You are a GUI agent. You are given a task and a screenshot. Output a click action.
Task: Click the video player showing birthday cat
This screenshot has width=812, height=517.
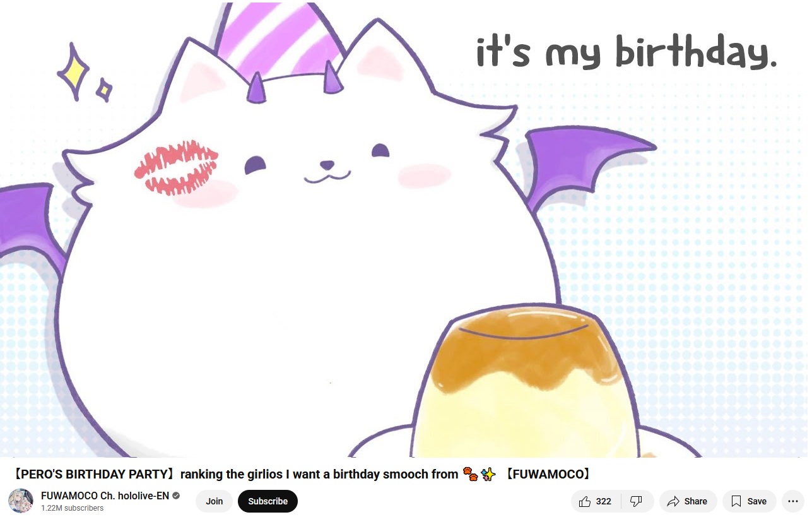404,229
